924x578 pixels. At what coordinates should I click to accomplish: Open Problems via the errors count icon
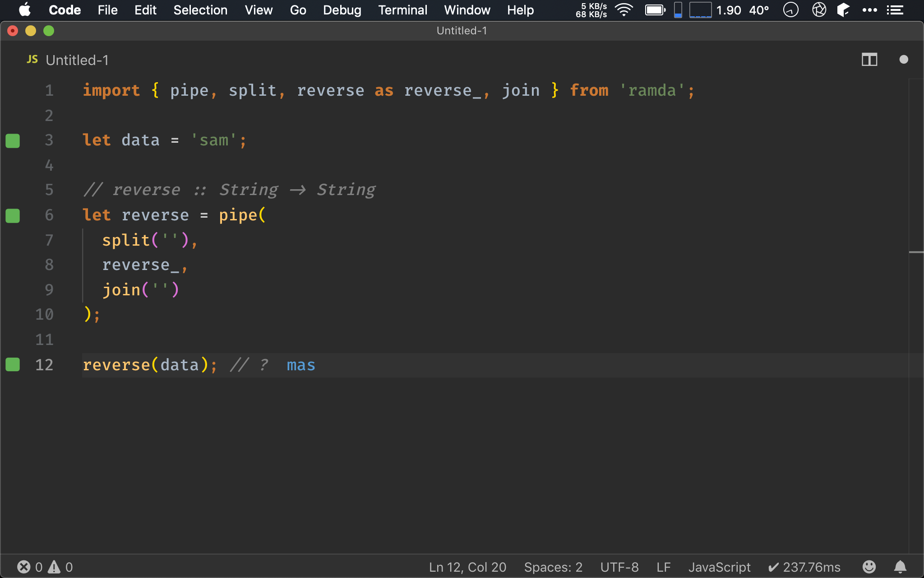click(30, 567)
